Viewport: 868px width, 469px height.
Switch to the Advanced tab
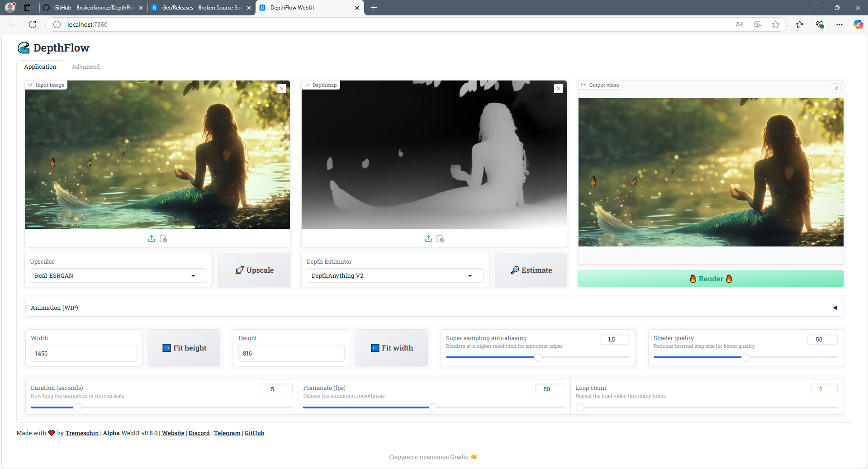pyautogui.click(x=86, y=66)
